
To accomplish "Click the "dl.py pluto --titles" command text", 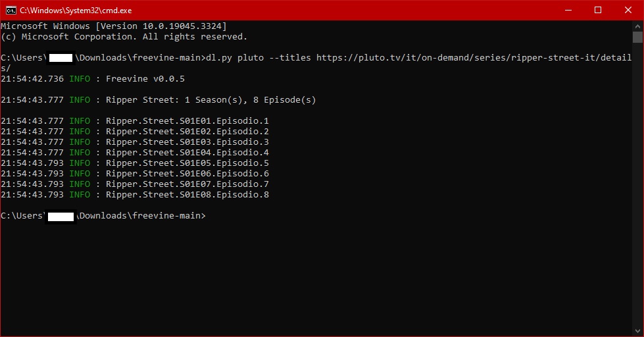I will click(x=258, y=58).
